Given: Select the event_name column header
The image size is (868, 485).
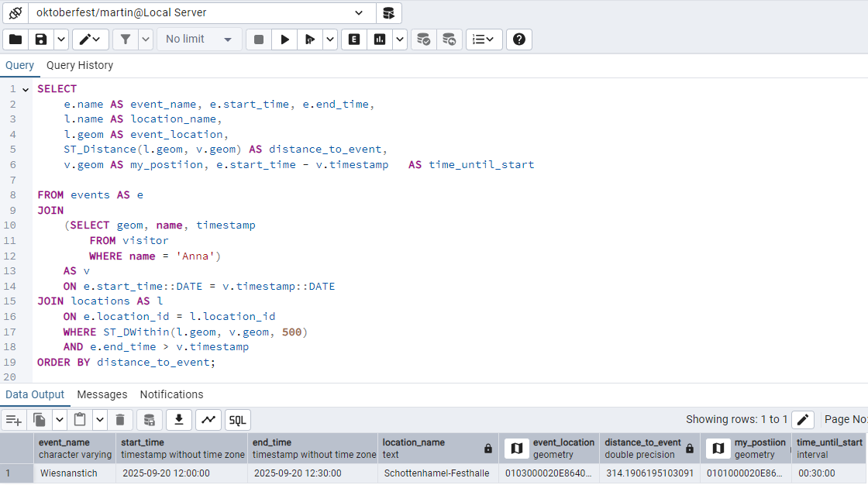Looking at the screenshot, I should pyautogui.click(x=74, y=449).
